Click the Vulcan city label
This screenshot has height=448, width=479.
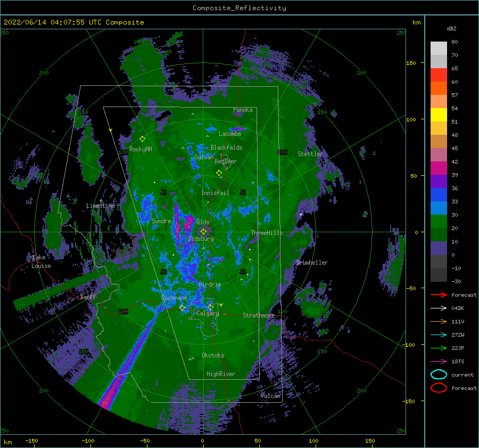click(271, 395)
